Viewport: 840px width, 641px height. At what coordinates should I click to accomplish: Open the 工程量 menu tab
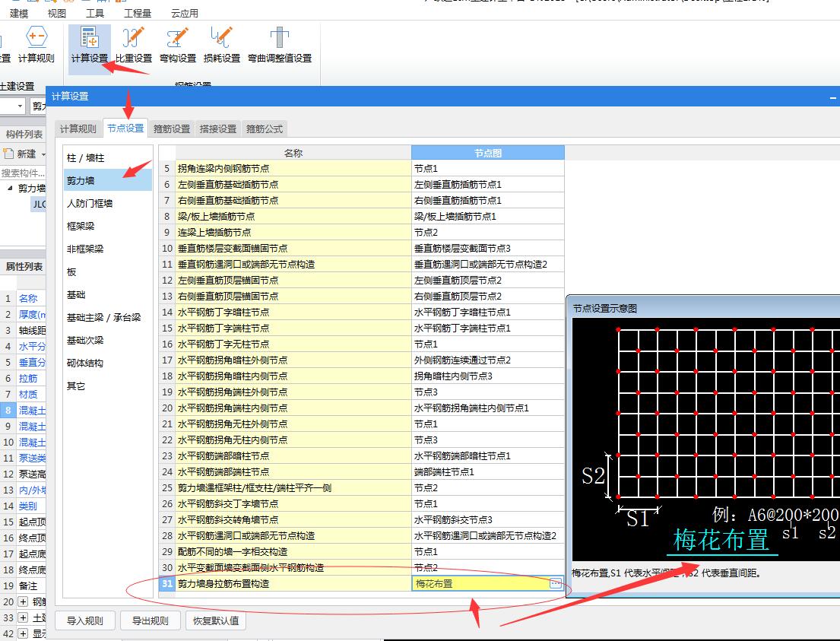point(138,14)
